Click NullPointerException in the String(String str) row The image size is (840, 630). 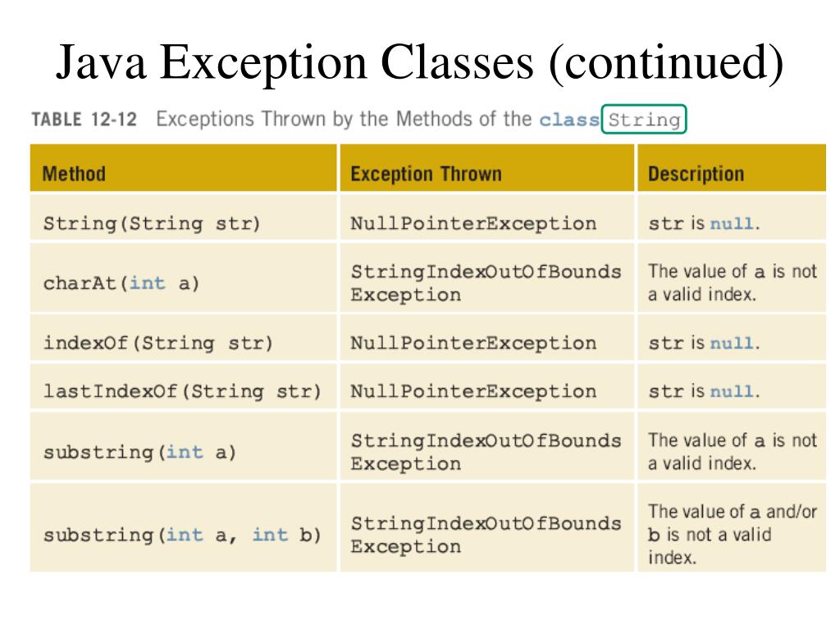point(473,223)
